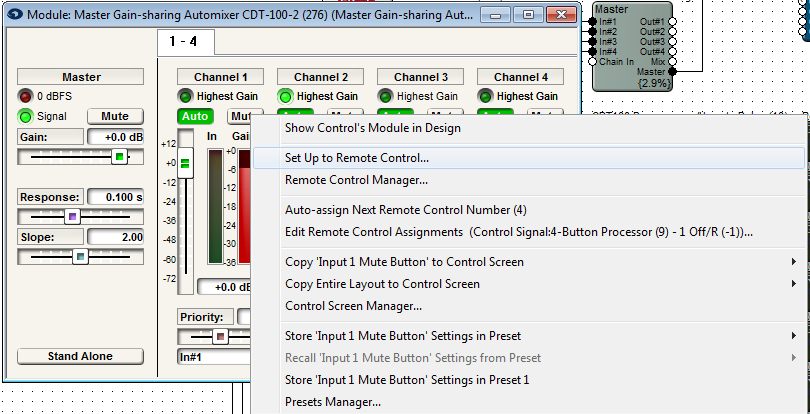Click the Out#1 output node on Master block
The height and width of the screenshot is (414, 810).
pos(672,21)
